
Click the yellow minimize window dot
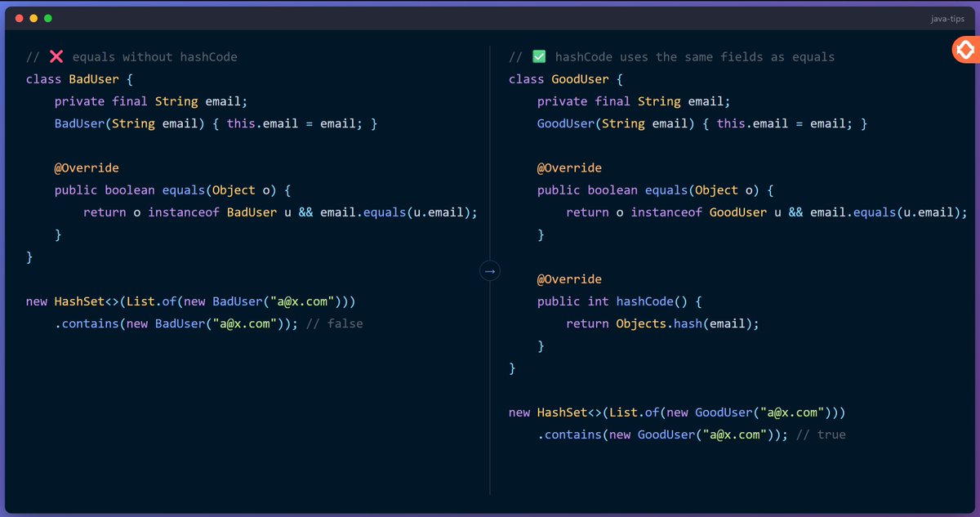(x=33, y=17)
